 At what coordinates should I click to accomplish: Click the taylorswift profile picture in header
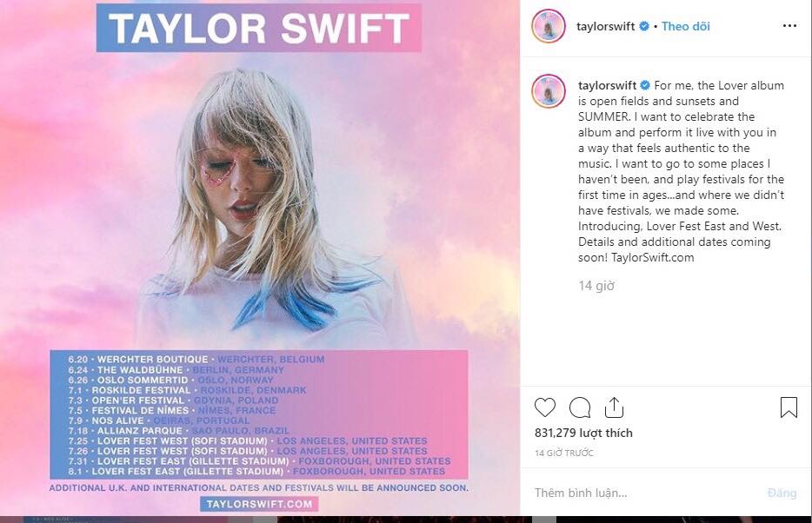549,26
